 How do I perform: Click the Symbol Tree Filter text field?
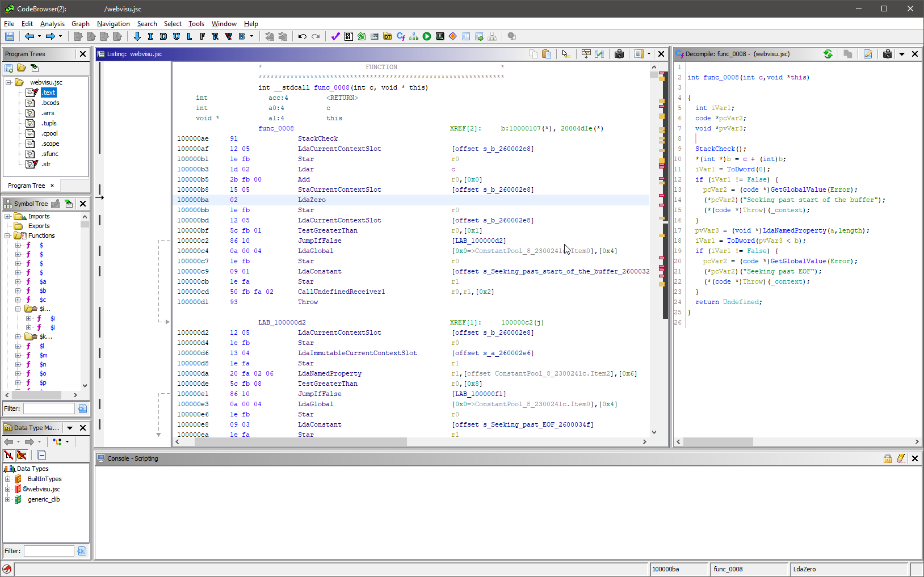(x=49, y=408)
